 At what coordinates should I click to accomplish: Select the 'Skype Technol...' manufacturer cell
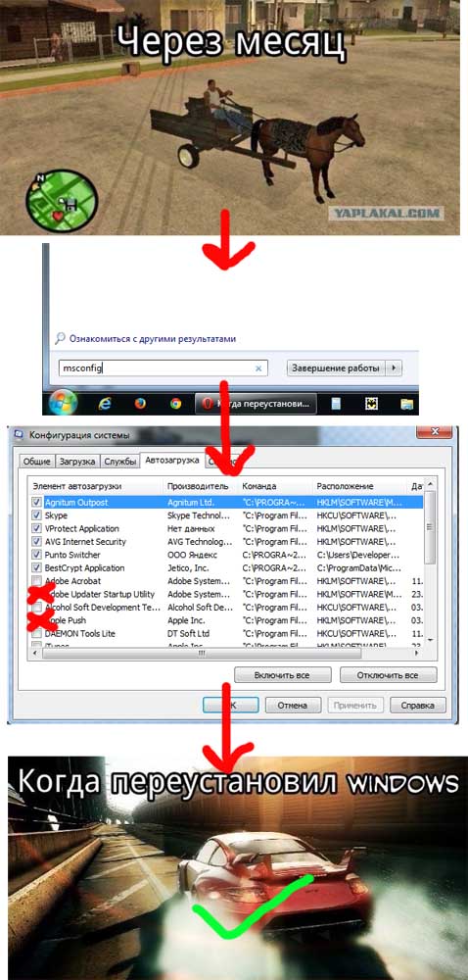coord(199,515)
